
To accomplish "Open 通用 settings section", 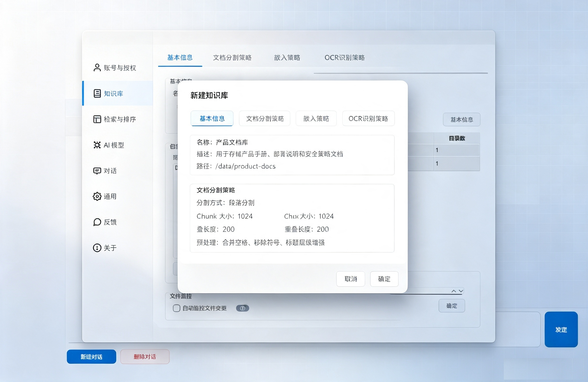I will coord(118,196).
